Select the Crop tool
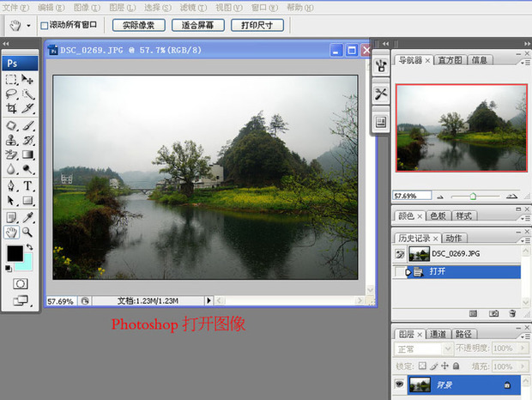532x400 pixels. click(11, 108)
